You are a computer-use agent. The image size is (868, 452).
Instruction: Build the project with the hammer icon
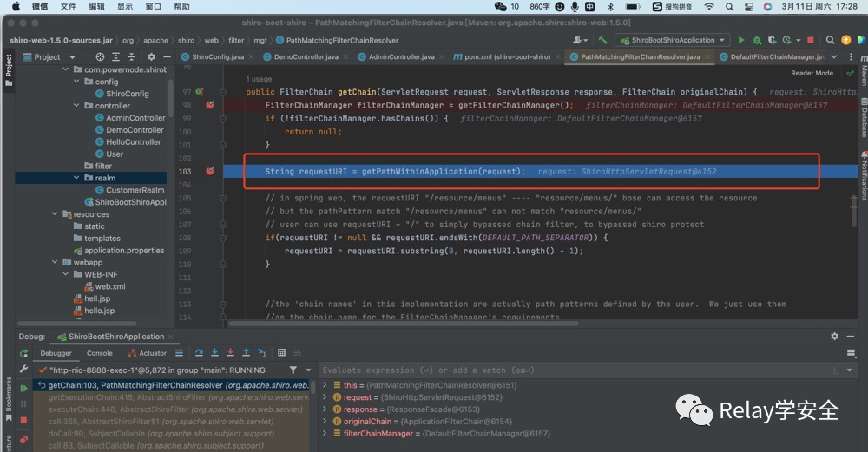[x=603, y=40]
